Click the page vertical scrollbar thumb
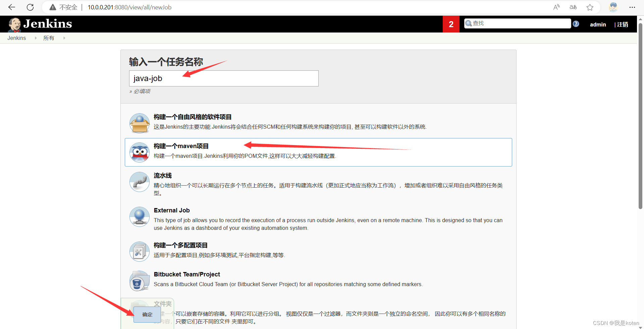The height and width of the screenshot is (329, 644). click(640, 116)
